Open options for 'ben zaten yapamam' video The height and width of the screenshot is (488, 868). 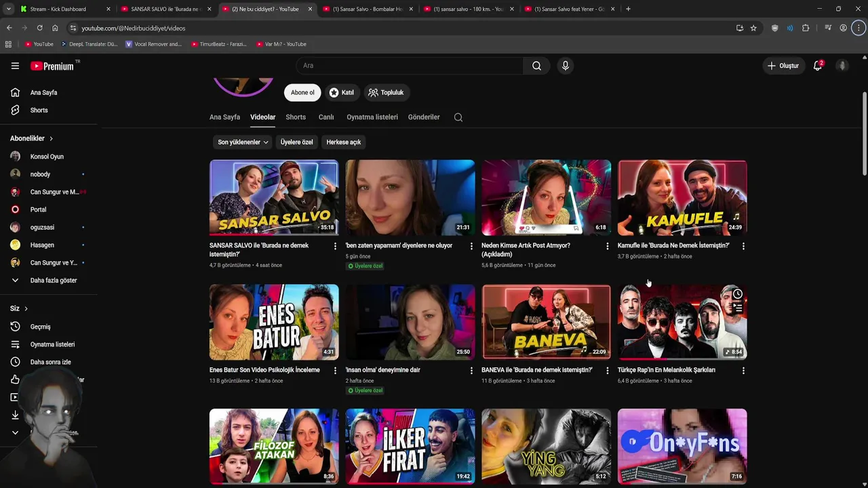[x=471, y=246]
